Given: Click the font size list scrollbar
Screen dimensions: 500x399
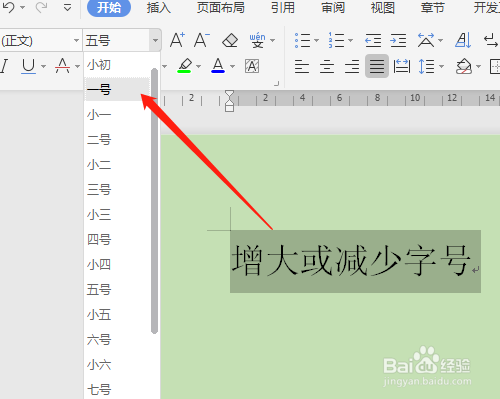Looking at the screenshot, I should click(x=154, y=201).
